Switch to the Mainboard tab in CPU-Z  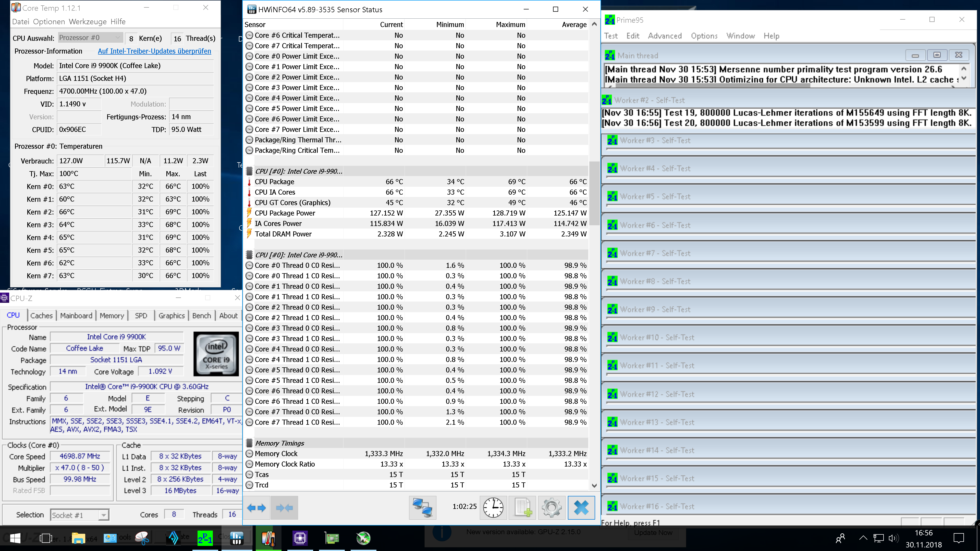point(76,316)
